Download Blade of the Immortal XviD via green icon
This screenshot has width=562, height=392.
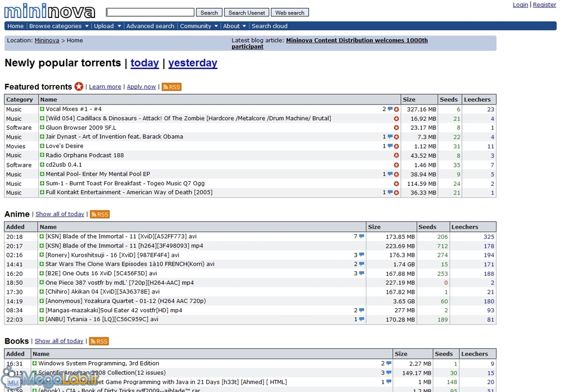point(42,236)
